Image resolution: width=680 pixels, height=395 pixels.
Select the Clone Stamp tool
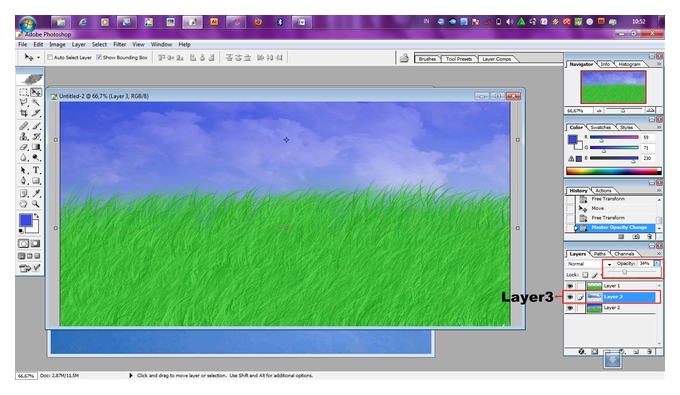coord(24,137)
